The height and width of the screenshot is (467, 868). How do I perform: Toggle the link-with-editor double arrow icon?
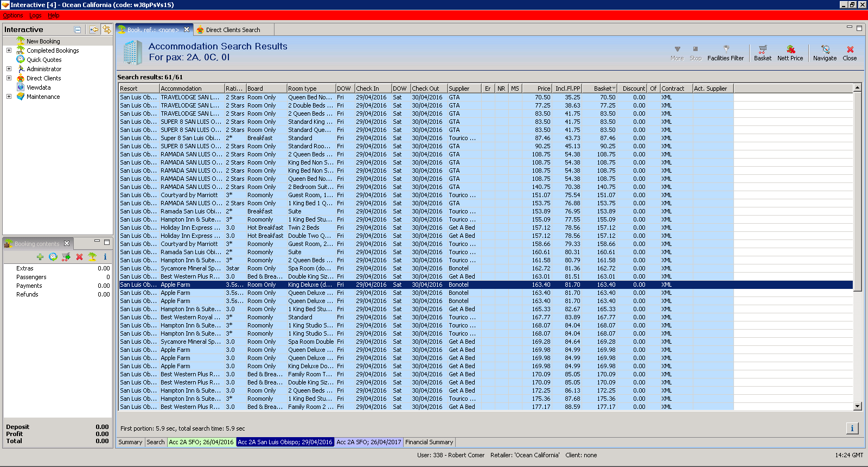[107, 30]
